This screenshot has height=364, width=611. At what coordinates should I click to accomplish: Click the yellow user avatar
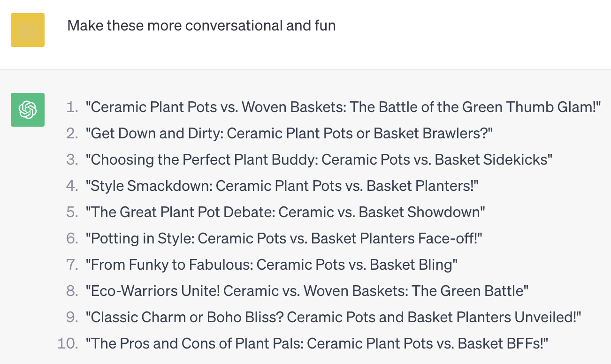click(28, 30)
